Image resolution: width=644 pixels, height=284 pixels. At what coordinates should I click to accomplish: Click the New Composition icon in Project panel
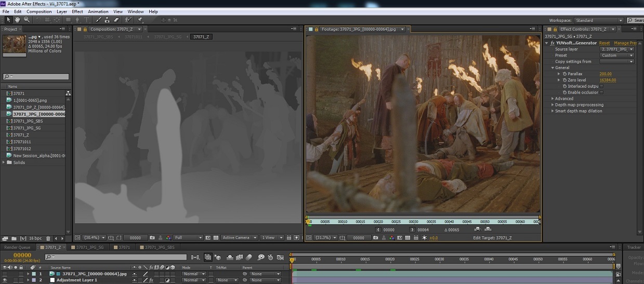[x=22, y=238]
